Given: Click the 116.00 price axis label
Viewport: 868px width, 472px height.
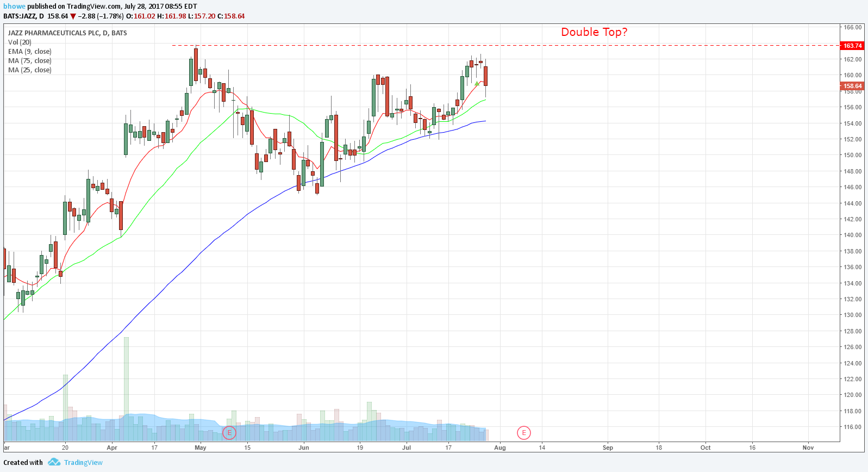Looking at the screenshot, I should (852, 427).
